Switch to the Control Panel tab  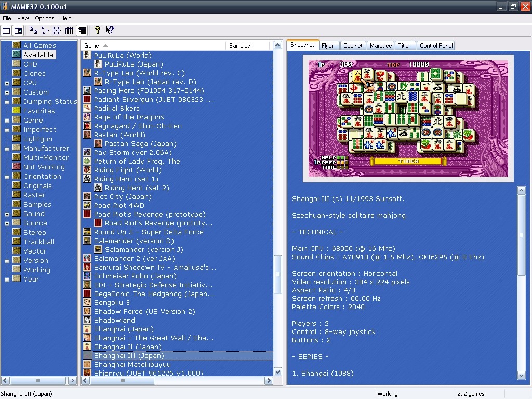tap(436, 46)
